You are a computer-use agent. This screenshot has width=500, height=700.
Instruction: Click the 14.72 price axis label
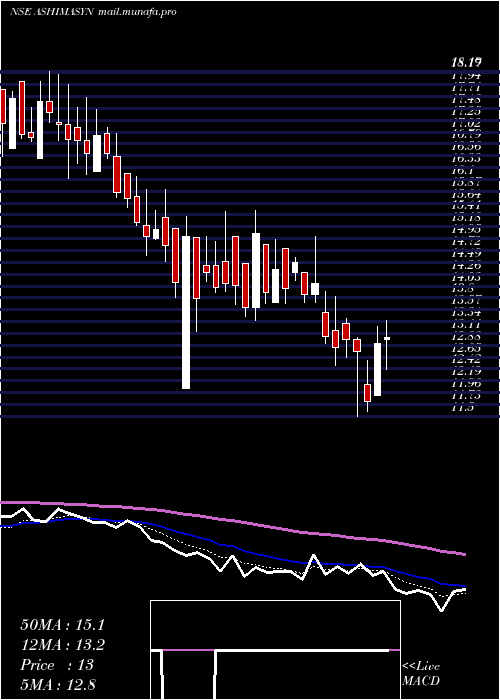pyautogui.click(x=466, y=242)
